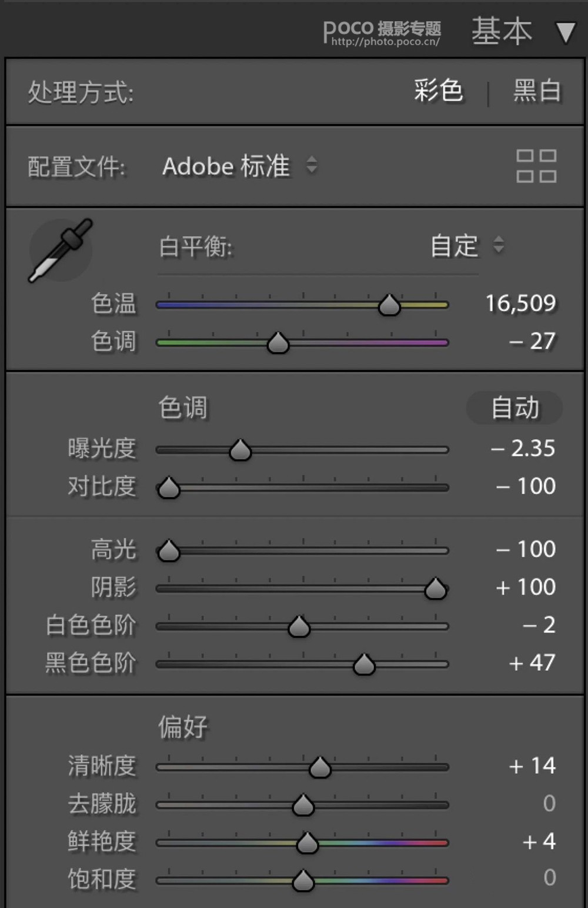The width and height of the screenshot is (588, 908).
Task: Click the 鲜艳度 value field +4
Action: point(539,842)
